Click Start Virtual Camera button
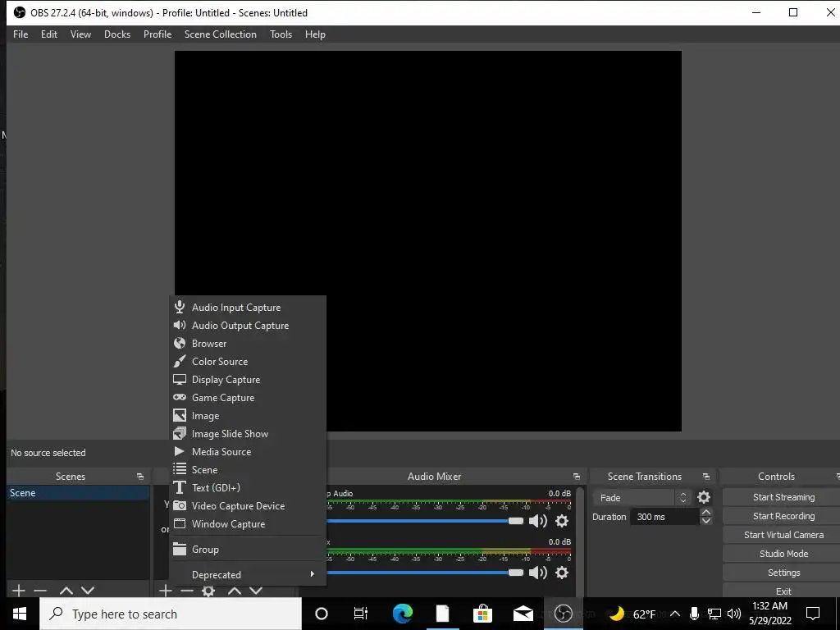The image size is (840, 630). (783, 535)
